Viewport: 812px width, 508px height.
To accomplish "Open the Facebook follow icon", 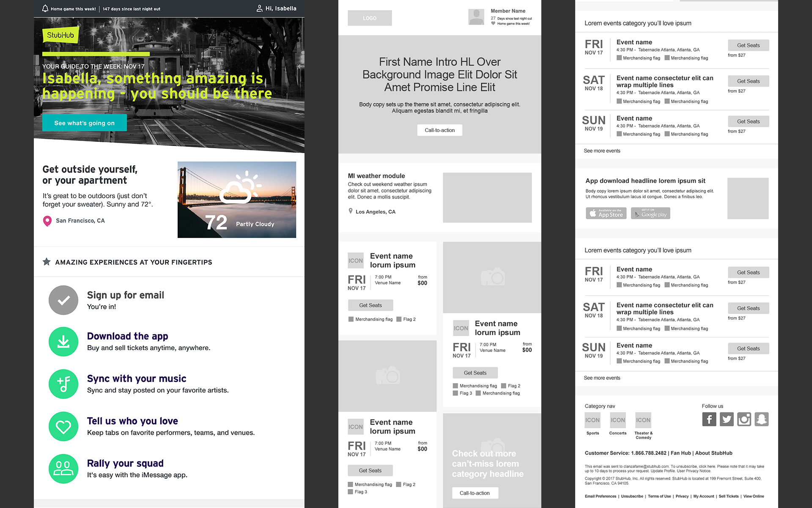I will click(x=709, y=419).
